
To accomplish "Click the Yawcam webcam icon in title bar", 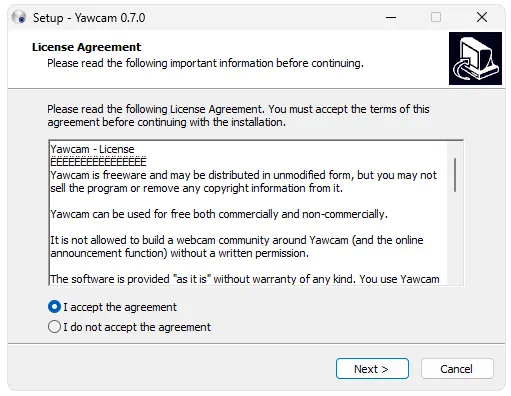I will [18, 17].
